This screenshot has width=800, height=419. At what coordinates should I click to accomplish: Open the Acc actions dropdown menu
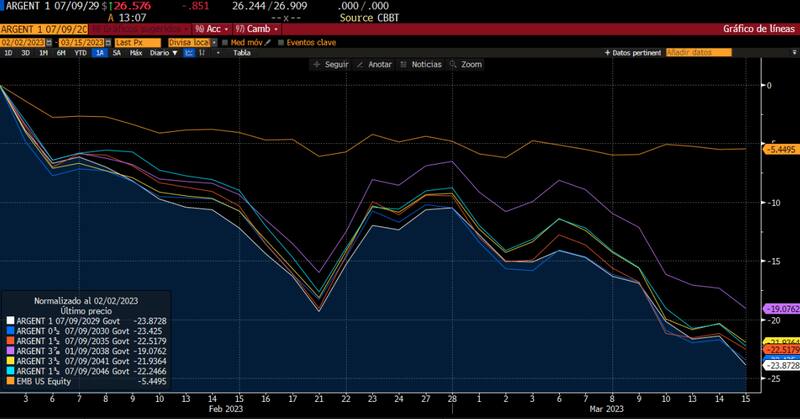pyautogui.click(x=212, y=29)
